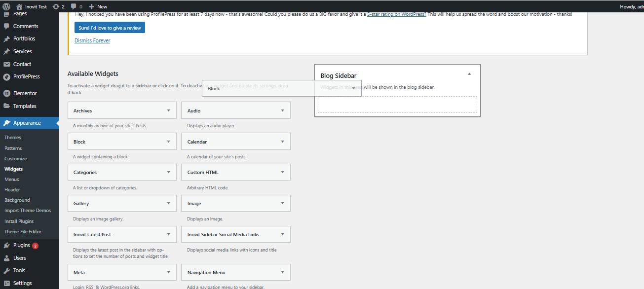The height and width of the screenshot is (289, 644).
Task: Expand the Inovit Latest Post widget arrow
Action: click(x=169, y=234)
